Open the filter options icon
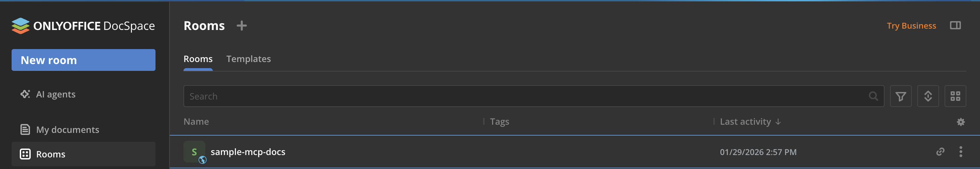This screenshot has width=980, height=169. 901,96
